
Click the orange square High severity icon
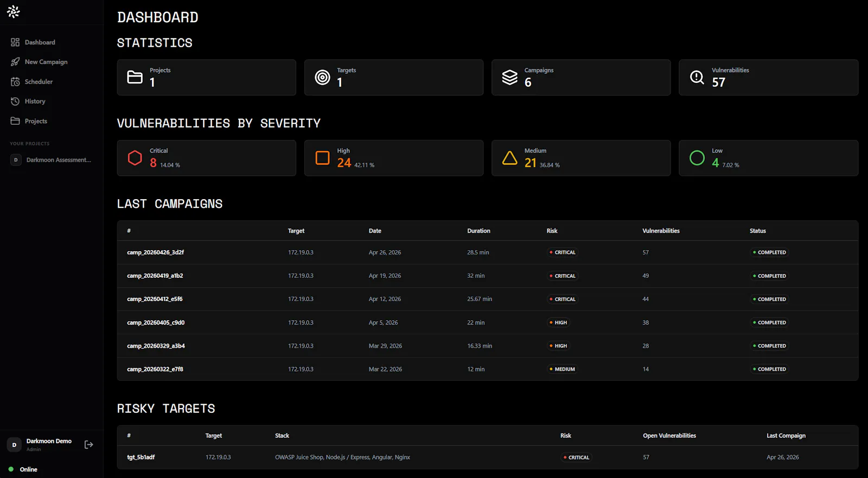pyautogui.click(x=322, y=158)
